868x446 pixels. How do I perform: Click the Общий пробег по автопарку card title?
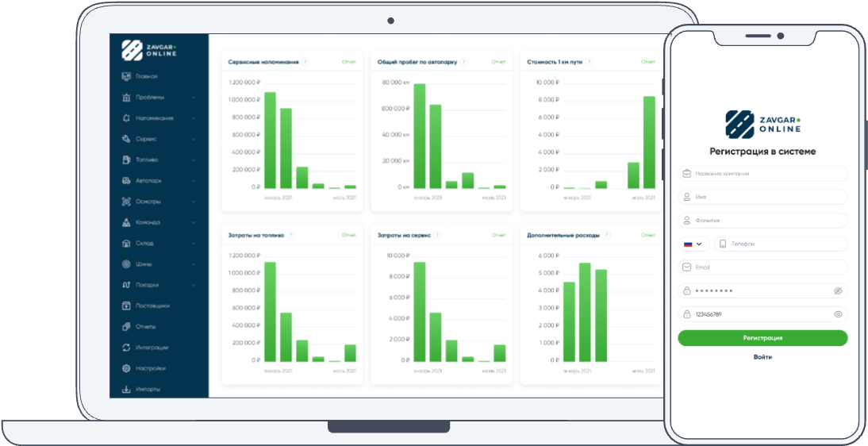pos(417,62)
